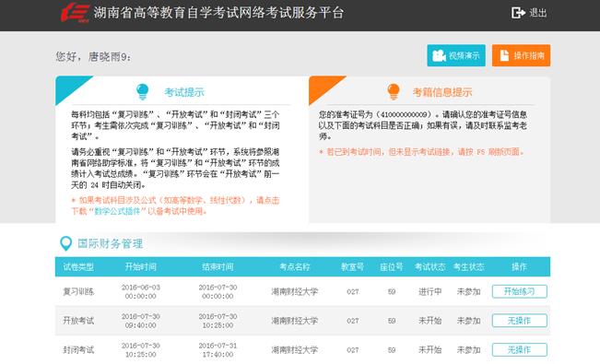Click 湖南财经大学 in the 复习训练 row
The height and width of the screenshot is (364, 600).
tap(295, 291)
